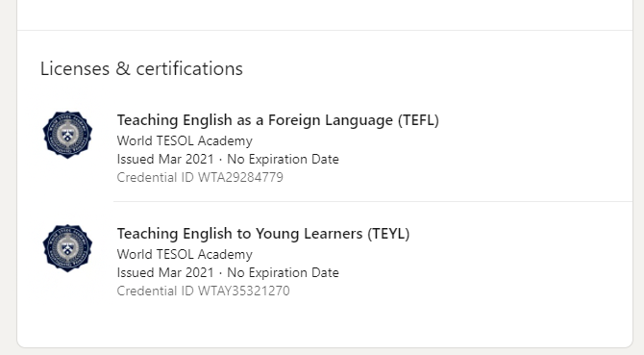Click the number WTA29284779 in the first credential

(x=240, y=177)
